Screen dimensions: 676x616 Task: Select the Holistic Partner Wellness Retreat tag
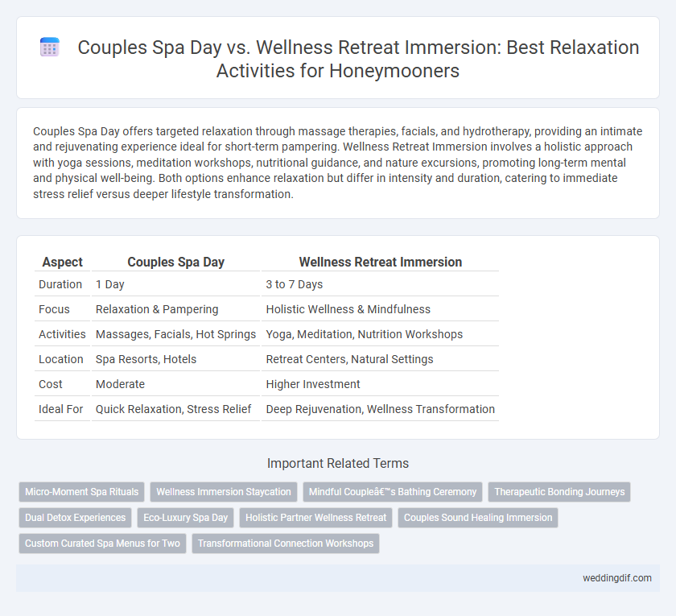pos(315,518)
